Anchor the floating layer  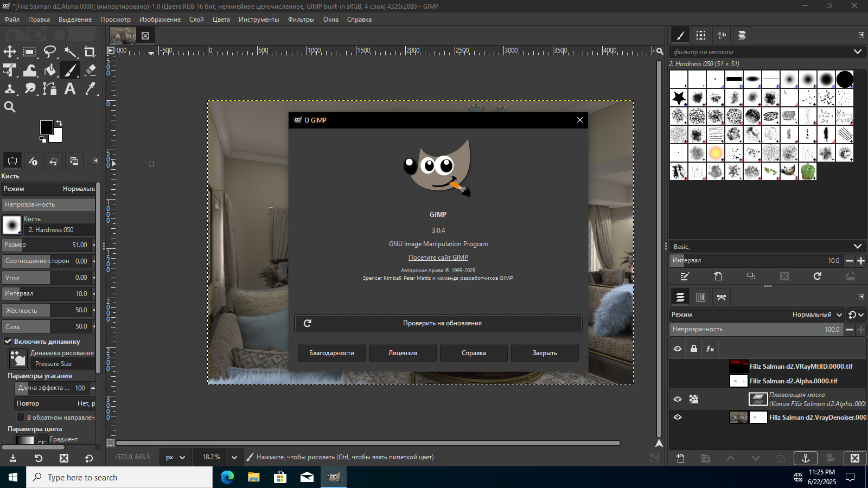pyautogui.click(x=805, y=458)
